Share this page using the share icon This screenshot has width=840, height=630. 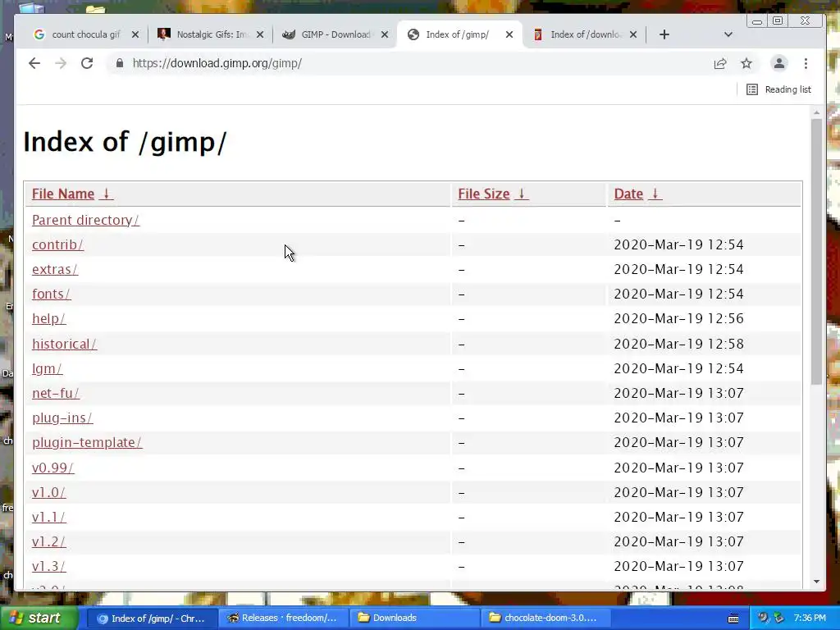click(720, 63)
